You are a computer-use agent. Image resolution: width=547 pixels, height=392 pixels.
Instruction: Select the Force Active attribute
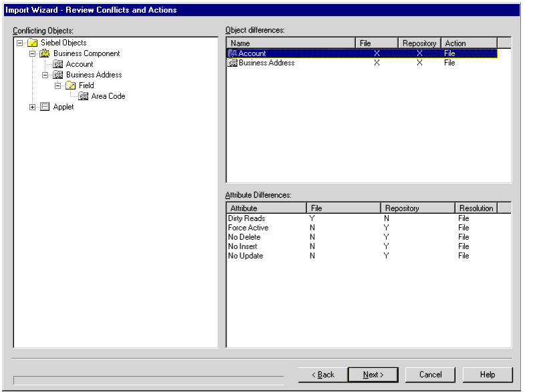tap(248, 228)
